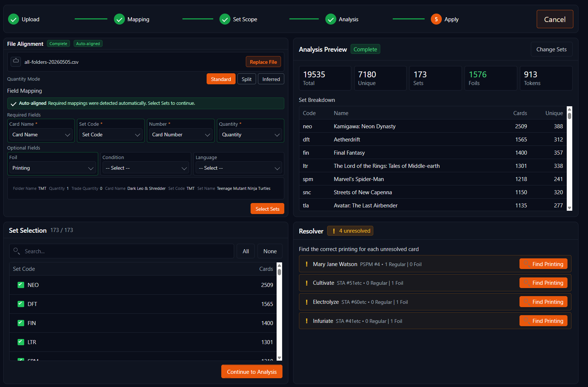Click the 7180 Unique stat card
Image resolution: width=588 pixels, height=387 pixels.
[x=380, y=78]
